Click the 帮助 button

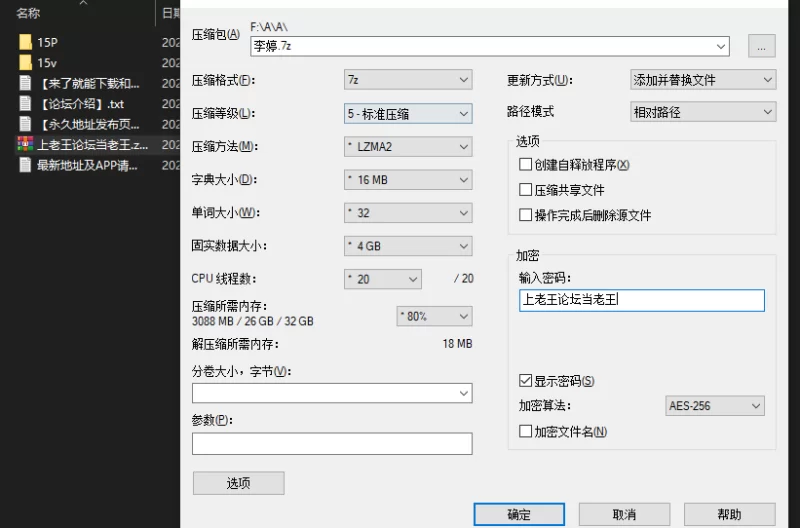[729, 514]
